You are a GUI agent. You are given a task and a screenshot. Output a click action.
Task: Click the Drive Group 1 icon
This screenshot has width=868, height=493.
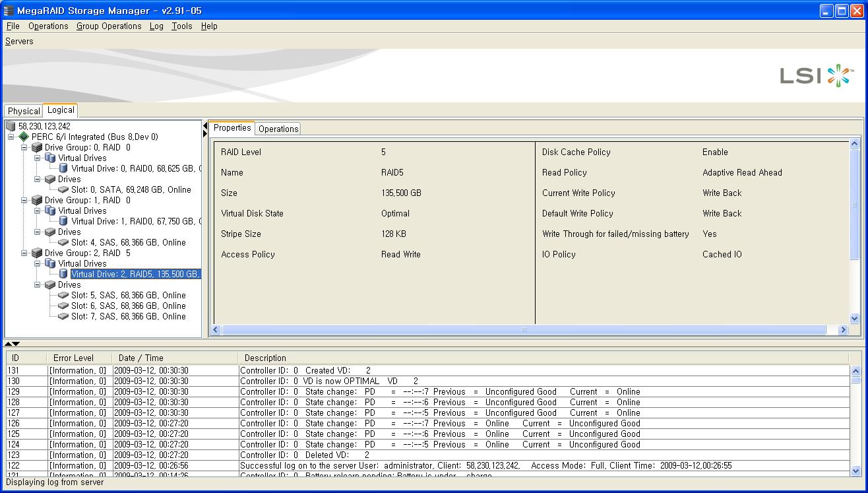(37, 200)
